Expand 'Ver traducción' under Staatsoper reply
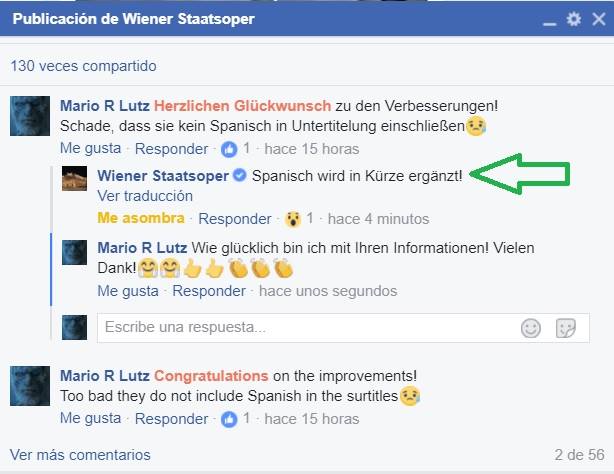This screenshot has height=474, width=614. (145, 196)
